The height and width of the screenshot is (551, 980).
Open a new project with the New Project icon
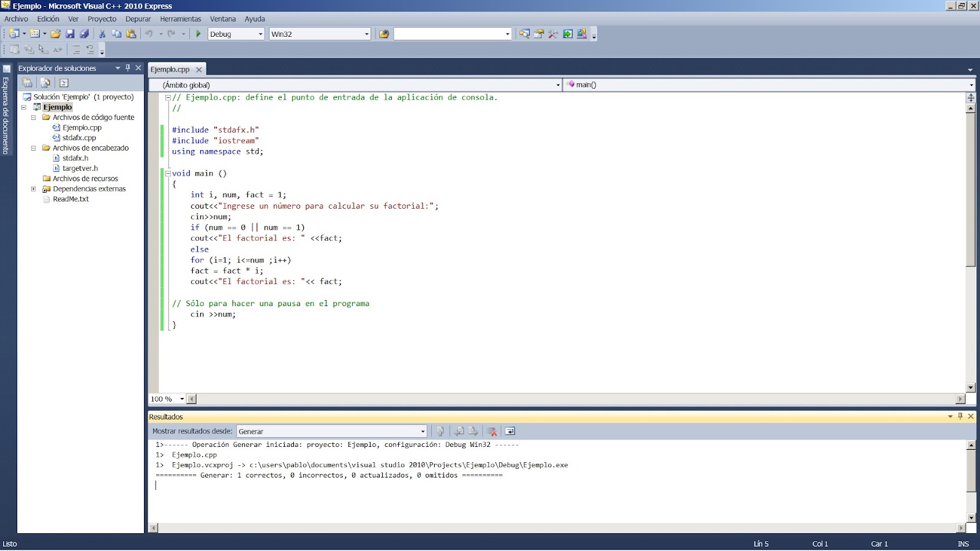15,34
